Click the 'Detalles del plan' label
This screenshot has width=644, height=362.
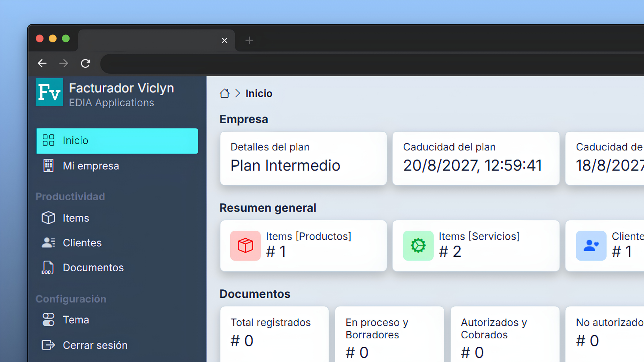pos(270,147)
